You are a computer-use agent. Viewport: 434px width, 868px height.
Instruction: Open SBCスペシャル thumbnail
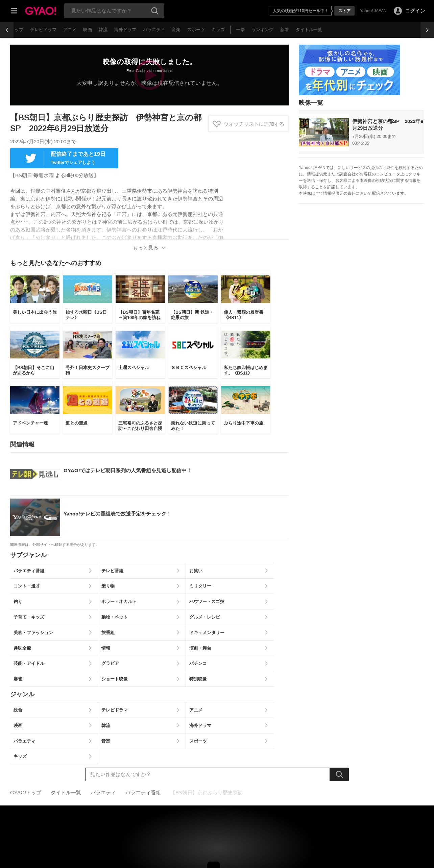pos(193,344)
